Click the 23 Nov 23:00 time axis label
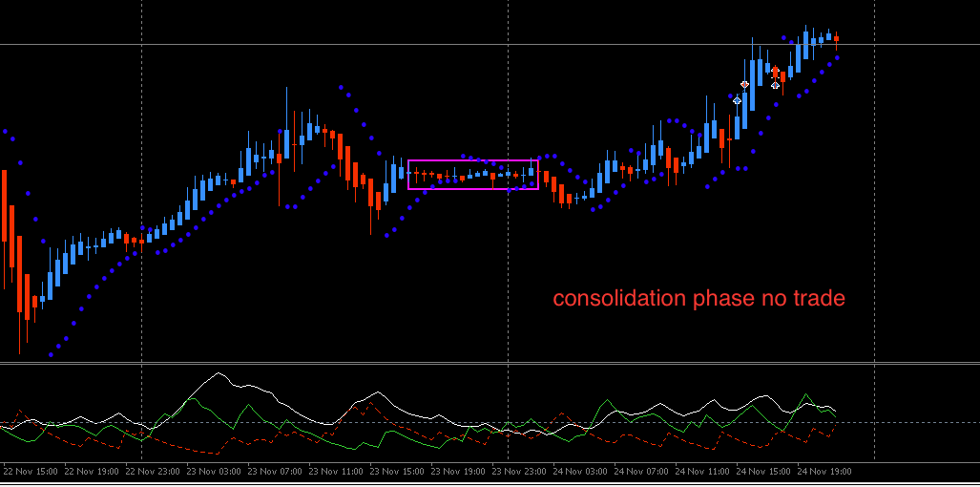The height and width of the screenshot is (487, 980). pos(519,471)
